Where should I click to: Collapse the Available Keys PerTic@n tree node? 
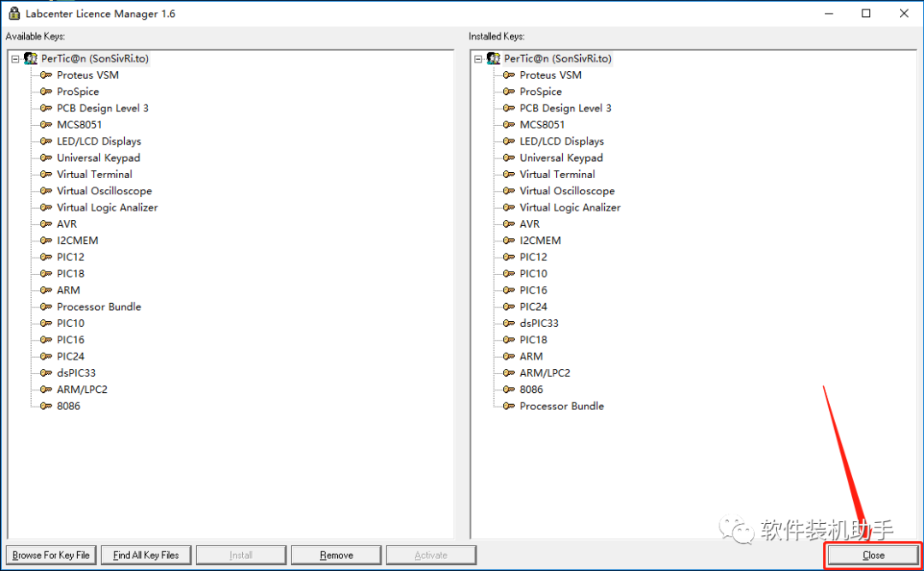click(x=15, y=59)
